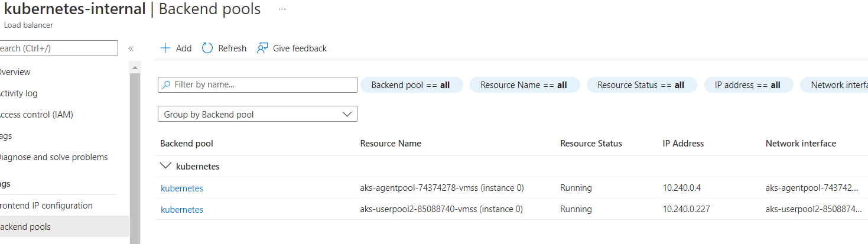The image size is (868, 244).
Task: Open Frontend IP configuration in sidebar
Action: click(x=47, y=206)
